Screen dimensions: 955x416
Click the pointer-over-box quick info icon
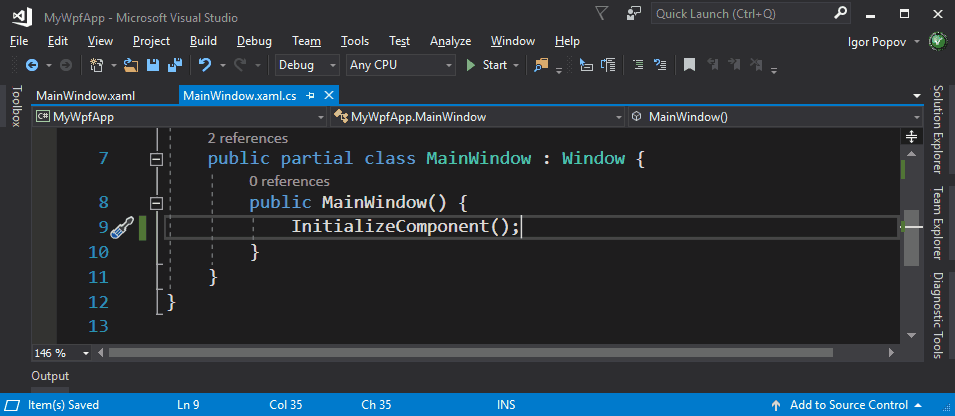click(585, 65)
